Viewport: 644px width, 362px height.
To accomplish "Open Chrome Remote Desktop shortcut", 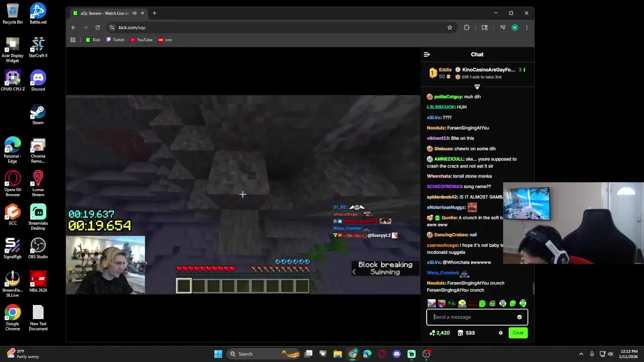I will pos(38,150).
